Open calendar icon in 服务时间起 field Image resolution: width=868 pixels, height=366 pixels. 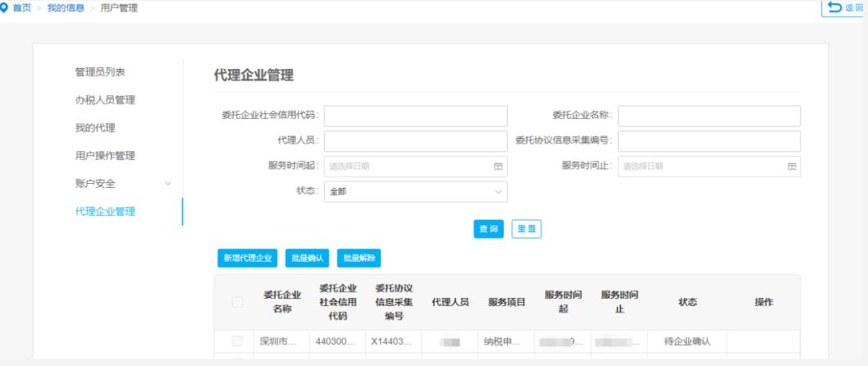[x=497, y=167]
